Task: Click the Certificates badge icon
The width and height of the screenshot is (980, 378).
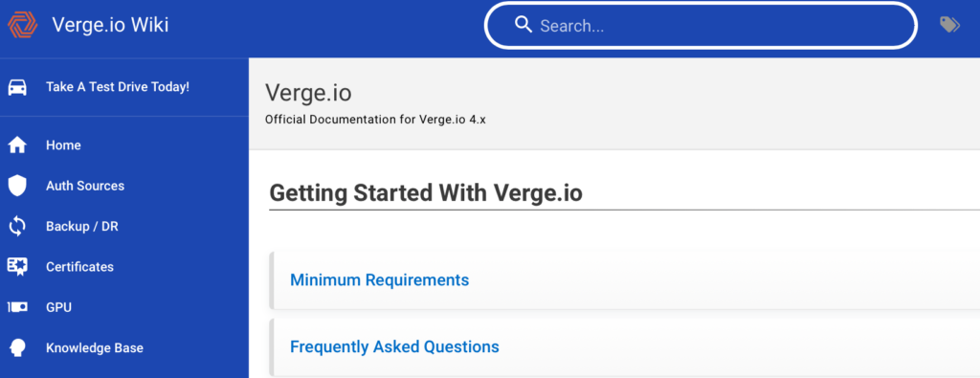Action: tap(17, 267)
